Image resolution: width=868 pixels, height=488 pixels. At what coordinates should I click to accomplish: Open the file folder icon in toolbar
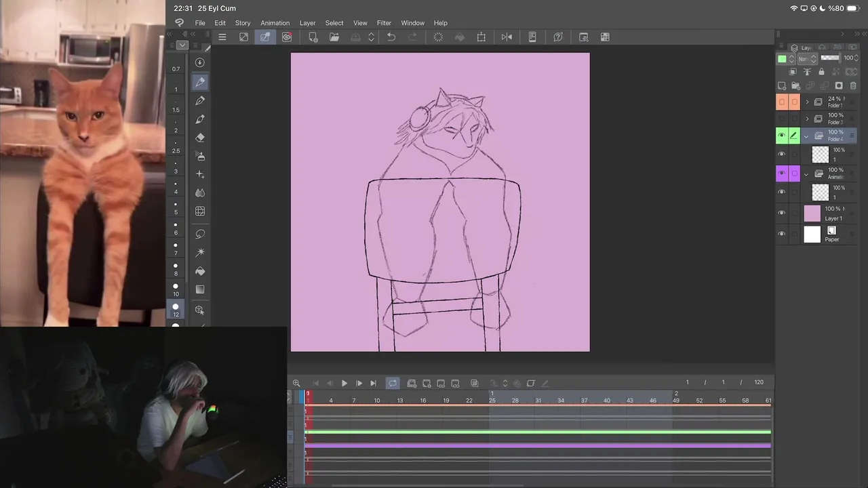click(334, 37)
